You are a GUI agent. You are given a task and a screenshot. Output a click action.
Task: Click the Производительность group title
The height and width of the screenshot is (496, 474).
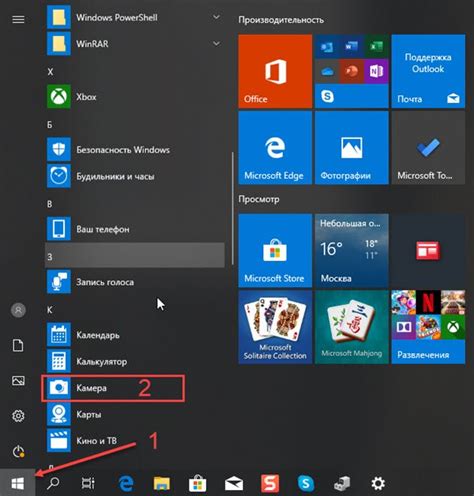(x=281, y=20)
